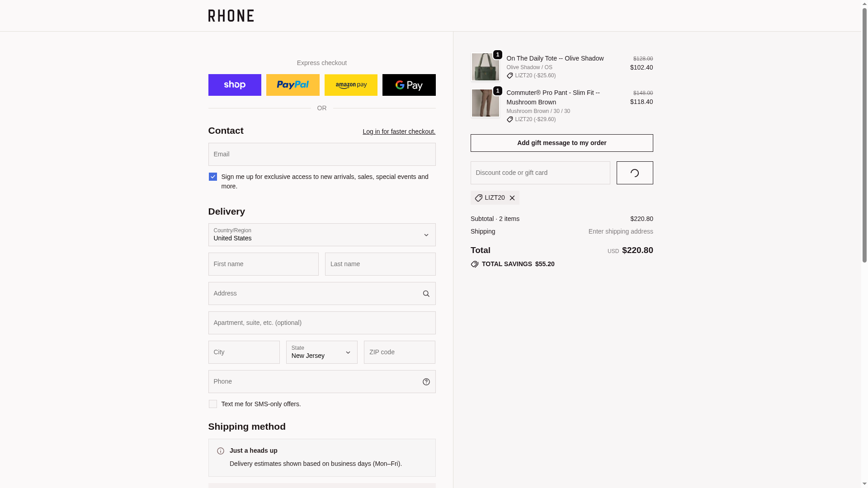Select Amazon Pay express checkout
Screen dimensions: 868x488
[x=351, y=85]
